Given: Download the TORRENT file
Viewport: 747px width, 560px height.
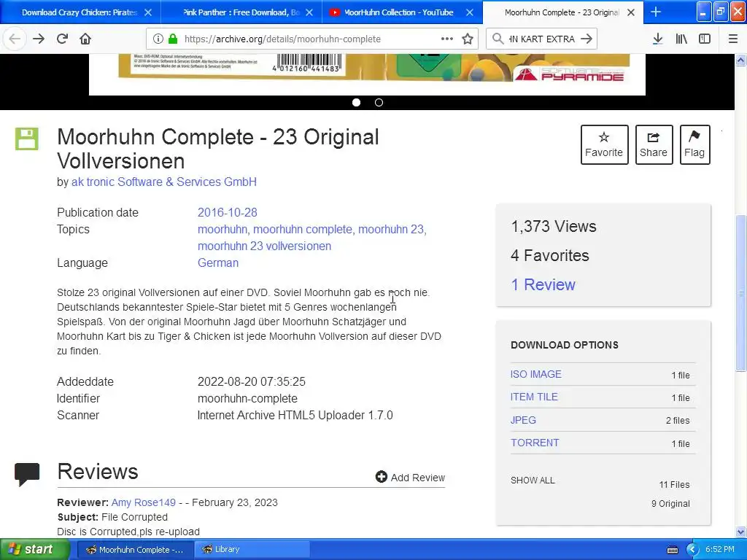Looking at the screenshot, I should pos(535,443).
